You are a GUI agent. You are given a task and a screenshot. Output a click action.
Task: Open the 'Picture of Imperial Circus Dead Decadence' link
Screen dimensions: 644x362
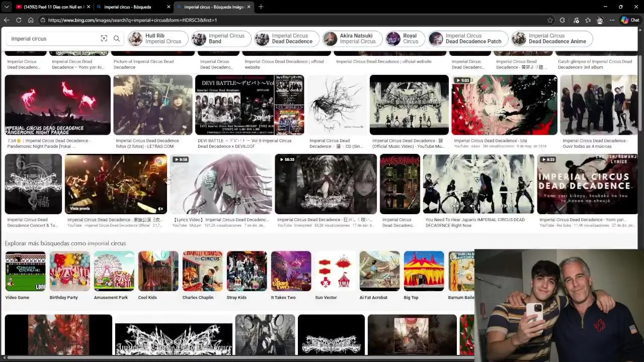pyautogui.click(x=144, y=64)
